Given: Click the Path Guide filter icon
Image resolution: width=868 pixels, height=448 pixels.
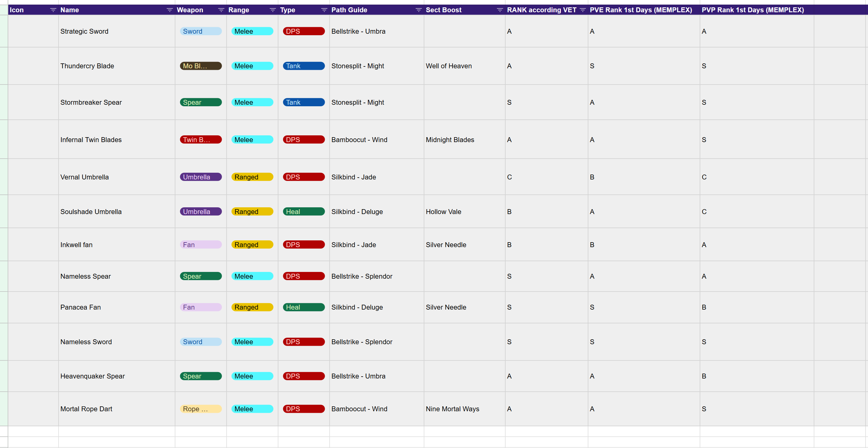Looking at the screenshot, I should 419,10.
